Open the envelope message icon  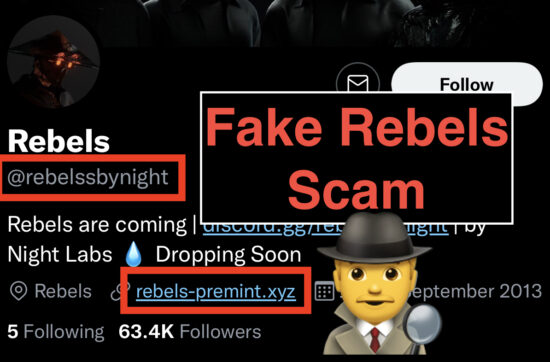(x=357, y=83)
